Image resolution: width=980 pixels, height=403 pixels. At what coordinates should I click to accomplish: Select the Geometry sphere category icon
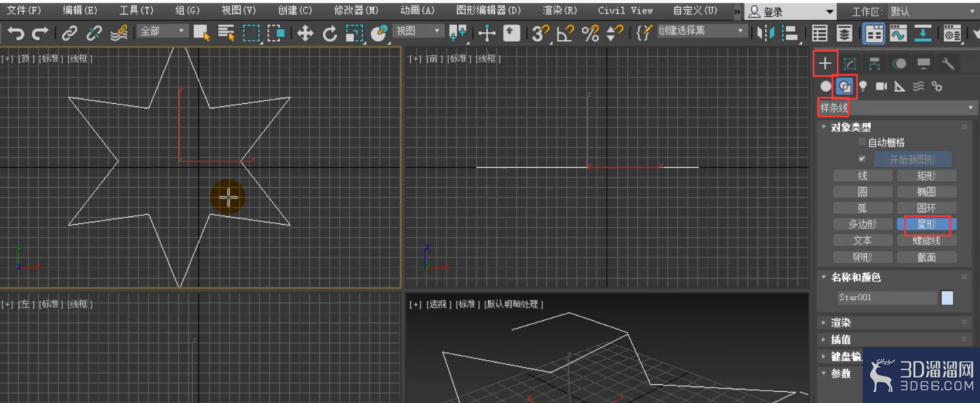(826, 86)
